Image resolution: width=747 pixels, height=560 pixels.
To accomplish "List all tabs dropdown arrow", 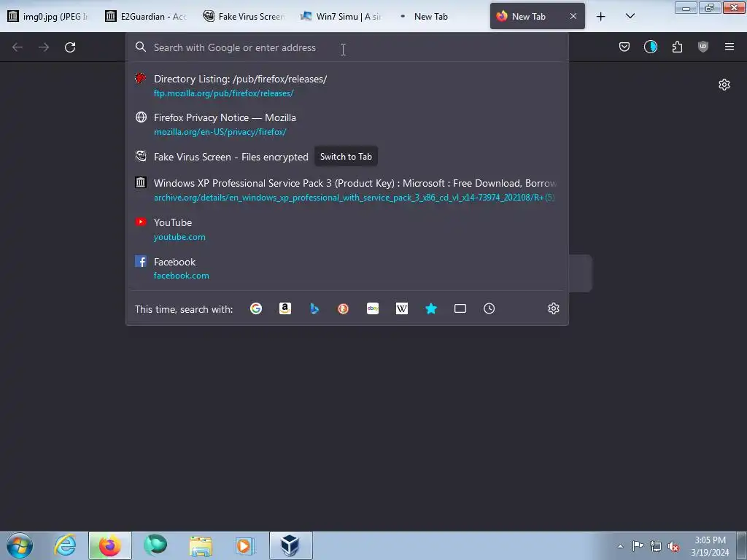I will [x=630, y=16].
